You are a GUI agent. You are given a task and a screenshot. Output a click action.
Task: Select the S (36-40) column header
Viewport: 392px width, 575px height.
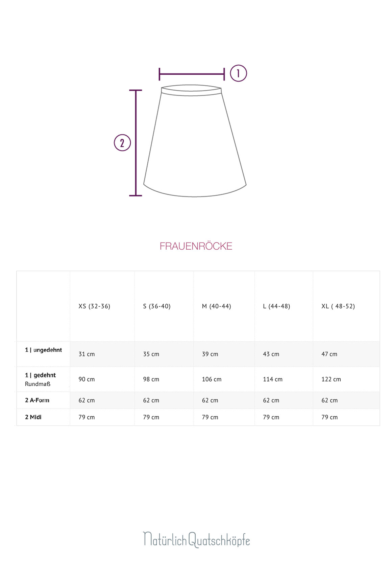tap(157, 306)
